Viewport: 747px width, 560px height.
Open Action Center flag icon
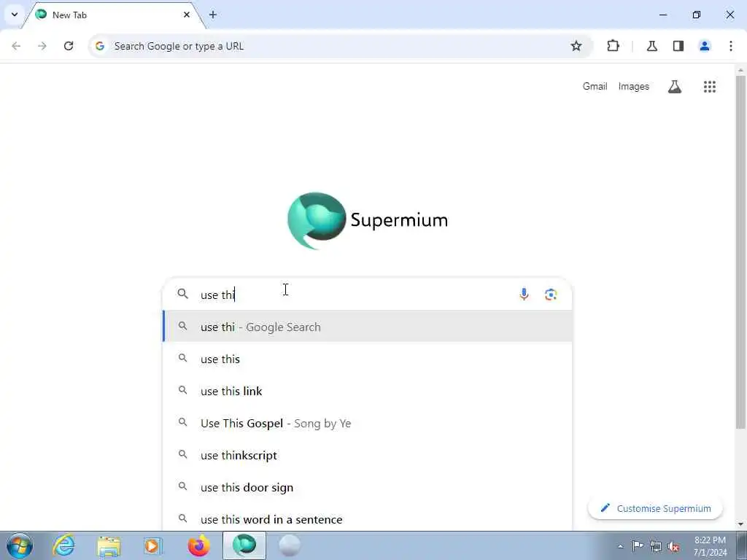(x=638, y=546)
